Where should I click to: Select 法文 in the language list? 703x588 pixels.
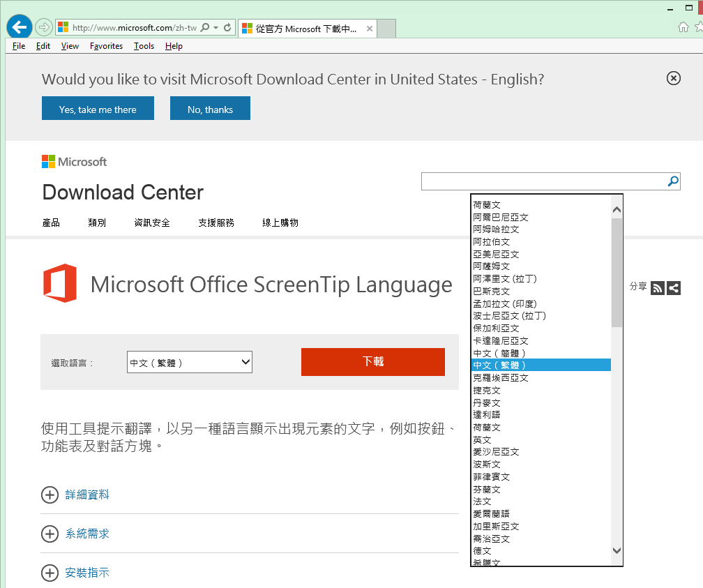[x=542, y=502]
